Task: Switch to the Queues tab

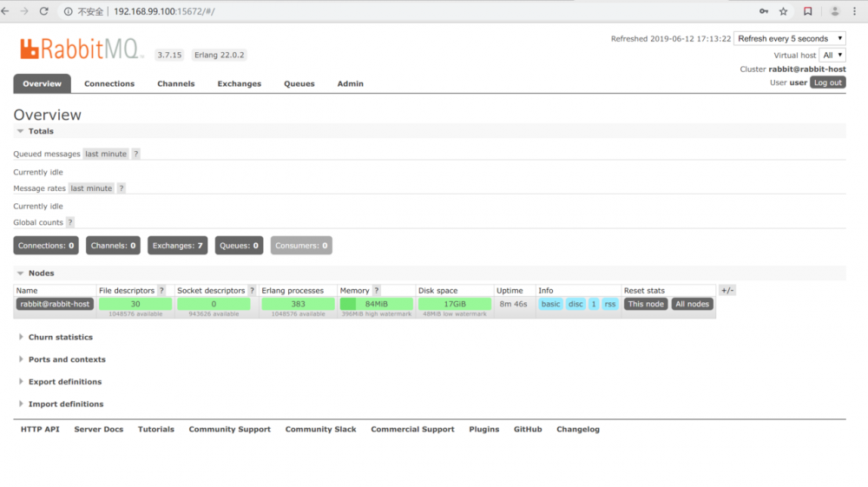Action: click(x=299, y=83)
